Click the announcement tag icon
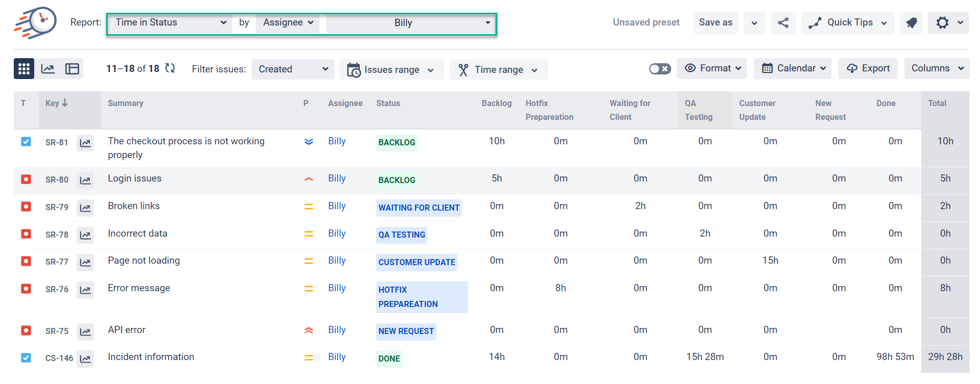Image resolution: width=980 pixels, height=384 pixels. click(911, 22)
